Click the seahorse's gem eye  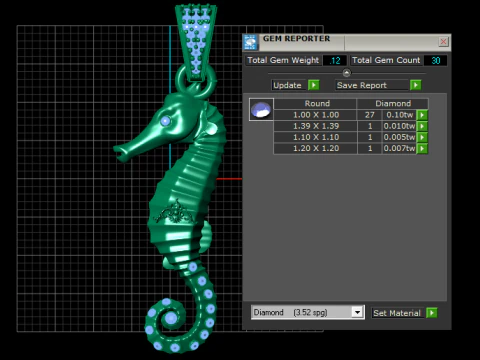(x=165, y=121)
